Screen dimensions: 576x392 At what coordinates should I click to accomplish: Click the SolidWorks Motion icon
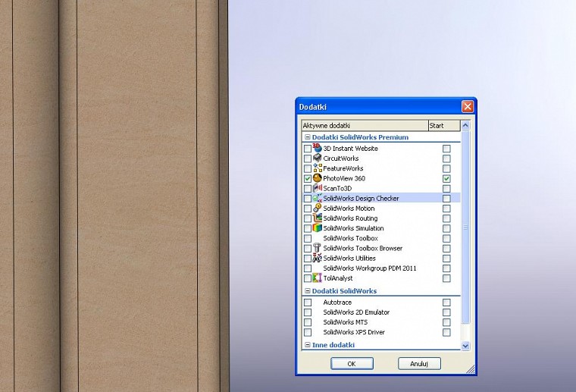tap(317, 208)
